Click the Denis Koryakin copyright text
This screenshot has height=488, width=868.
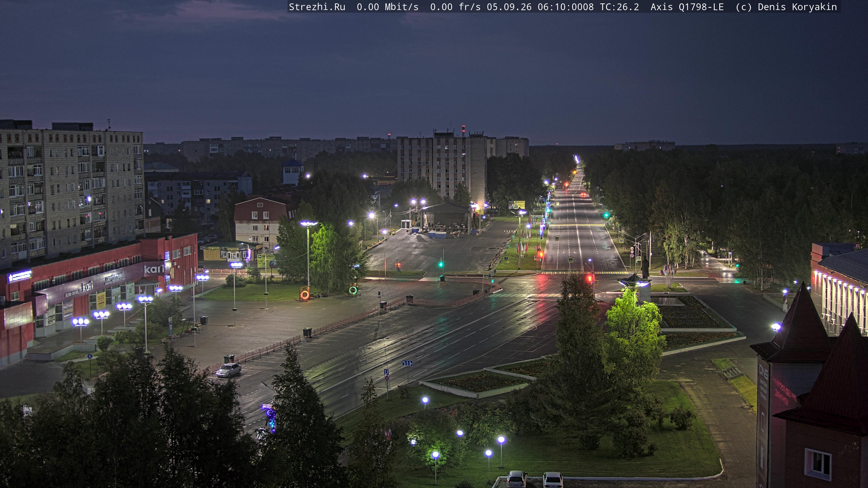[797, 7]
